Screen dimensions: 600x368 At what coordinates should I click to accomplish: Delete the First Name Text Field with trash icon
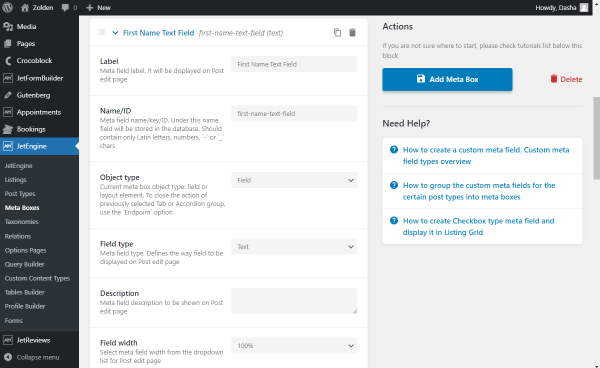tap(352, 33)
